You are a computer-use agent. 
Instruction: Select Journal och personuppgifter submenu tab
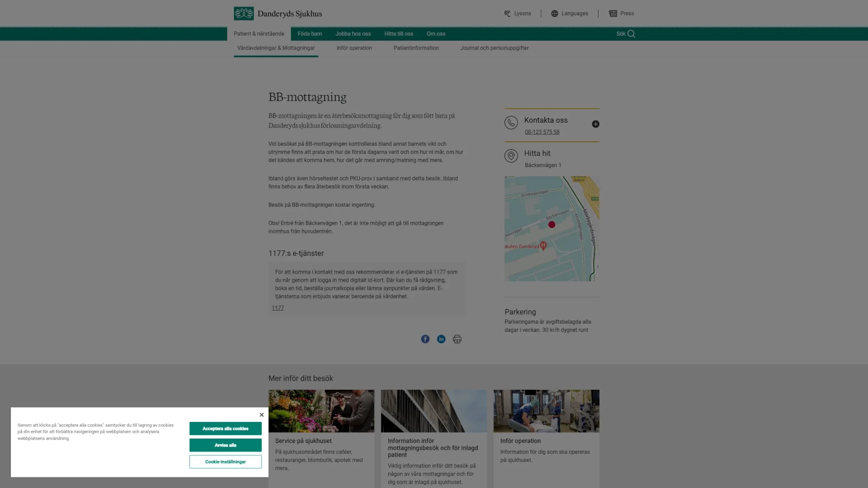click(x=495, y=48)
